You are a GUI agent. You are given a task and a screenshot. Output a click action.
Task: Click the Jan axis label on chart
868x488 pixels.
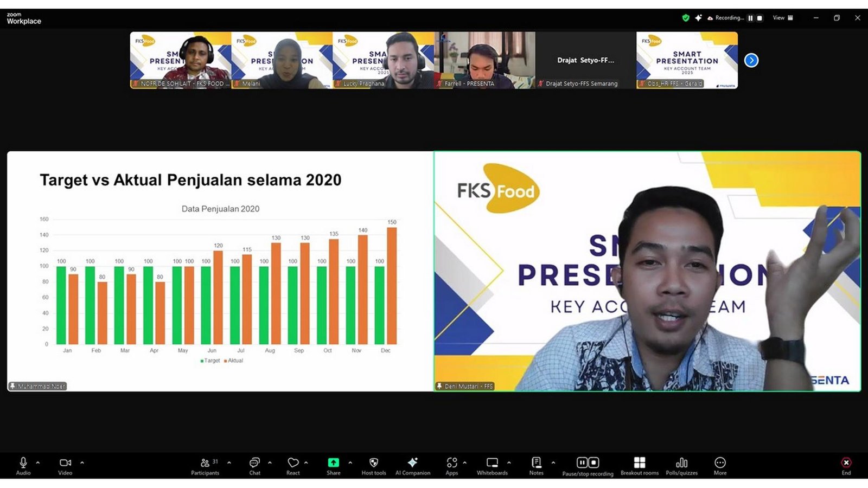pyautogui.click(x=67, y=351)
